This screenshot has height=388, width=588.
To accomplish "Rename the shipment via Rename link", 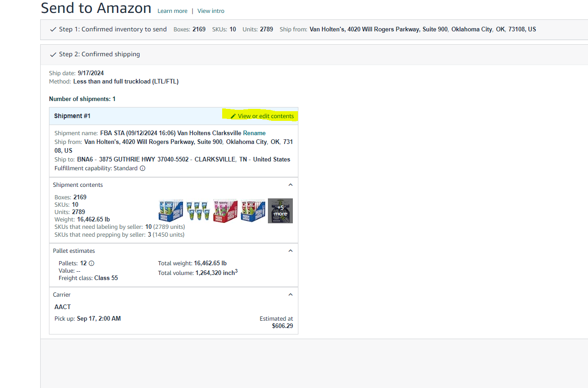I will click(x=255, y=133).
